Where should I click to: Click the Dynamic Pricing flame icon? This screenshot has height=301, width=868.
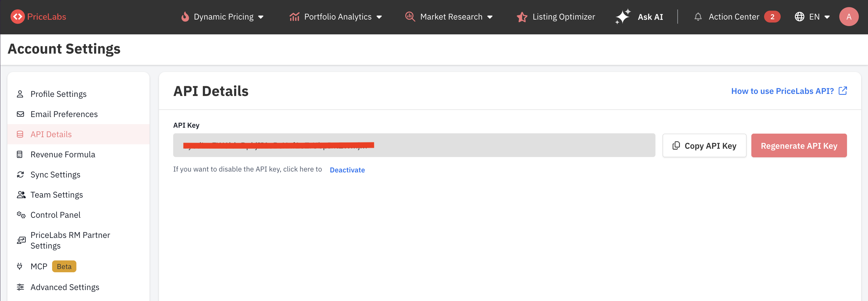point(185,17)
